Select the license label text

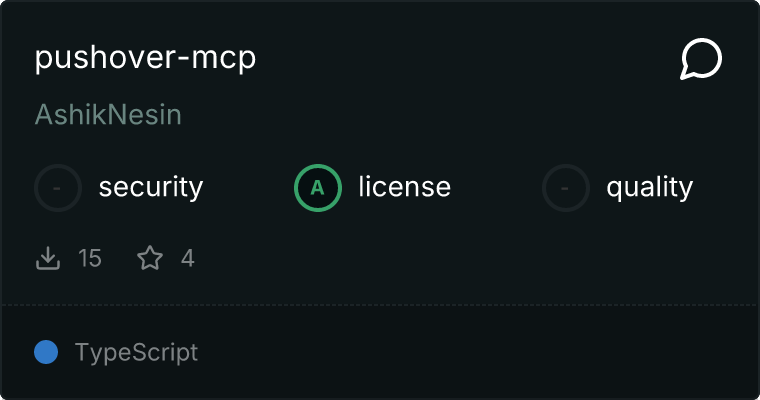(405, 187)
